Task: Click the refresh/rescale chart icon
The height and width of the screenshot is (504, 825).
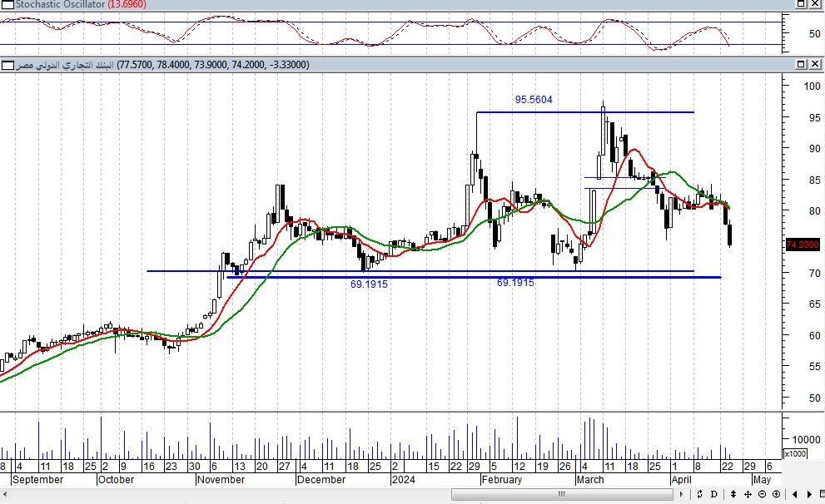Action: click(x=700, y=495)
